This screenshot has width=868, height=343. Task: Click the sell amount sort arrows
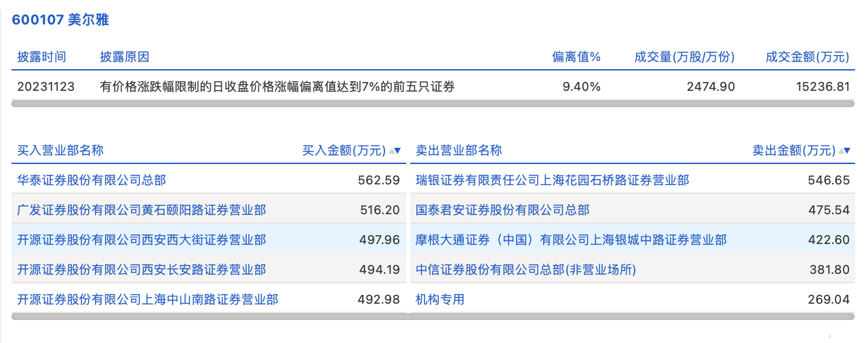click(844, 150)
